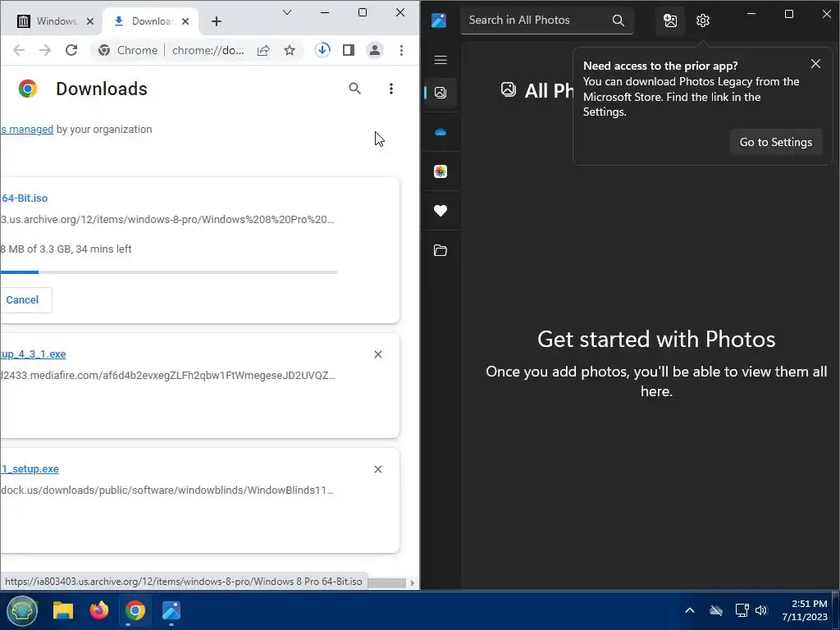Open network status tray icon

(742, 610)
